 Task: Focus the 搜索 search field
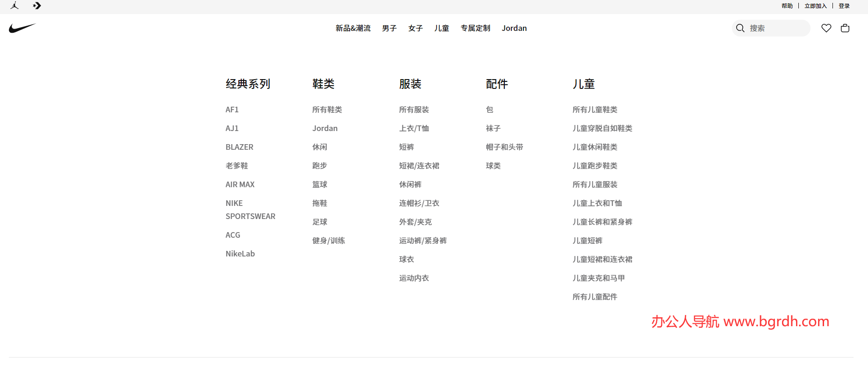(771, 28)
